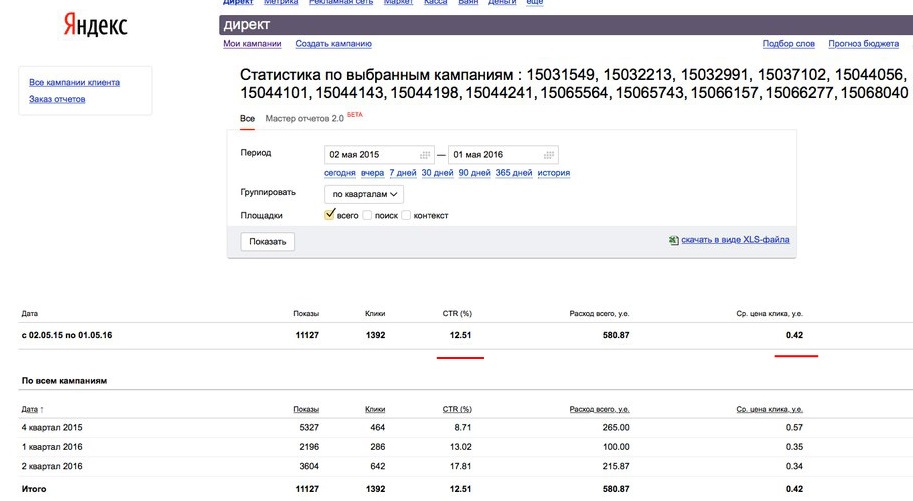Open 'Метрика' in top service menu

[281, 2]
